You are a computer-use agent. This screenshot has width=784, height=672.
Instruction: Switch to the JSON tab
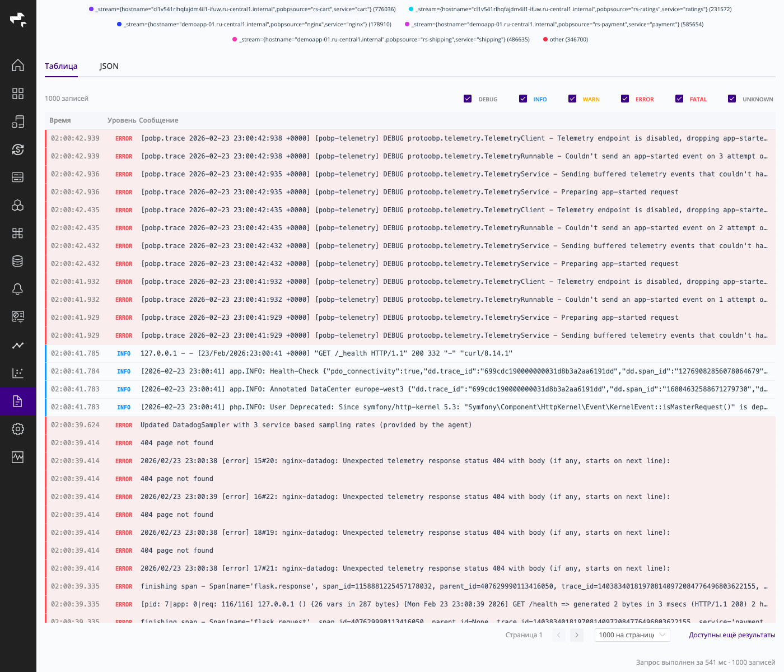109,66
